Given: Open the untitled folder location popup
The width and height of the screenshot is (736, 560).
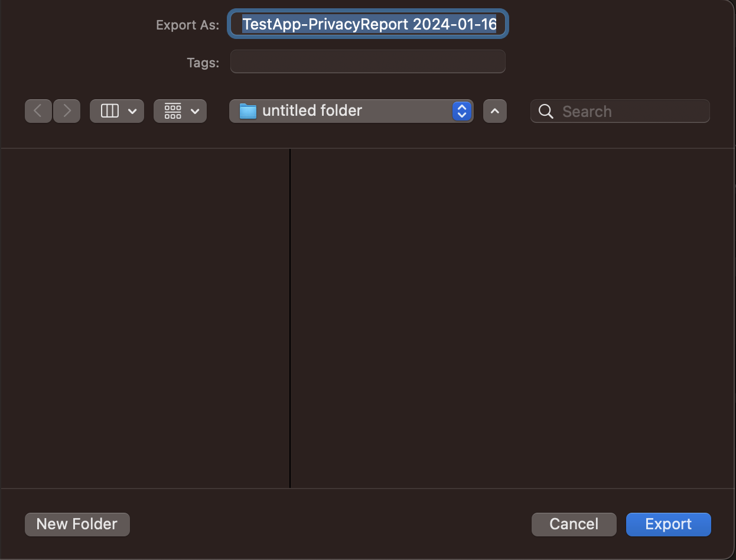Looking at the screenshot, I should point(343,111).
